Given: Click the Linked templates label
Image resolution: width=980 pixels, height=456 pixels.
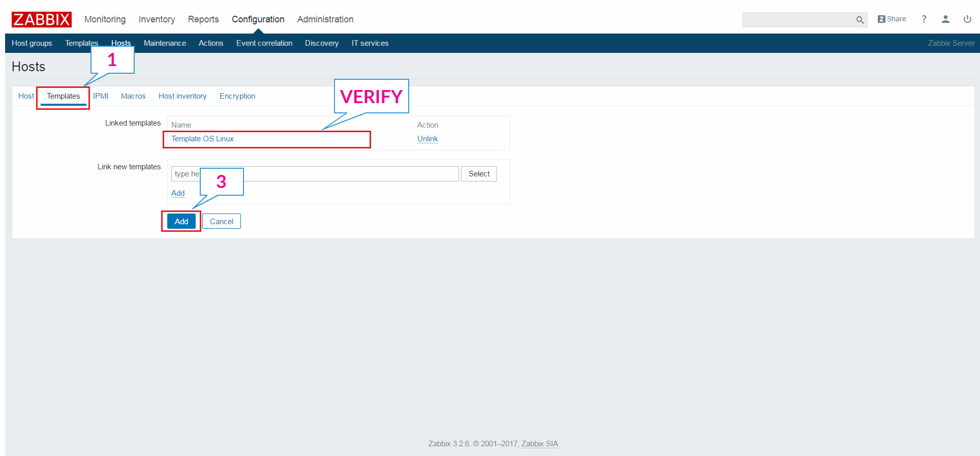Looking at the screenshot, I should pyautogui.click(x=133, y=123).
